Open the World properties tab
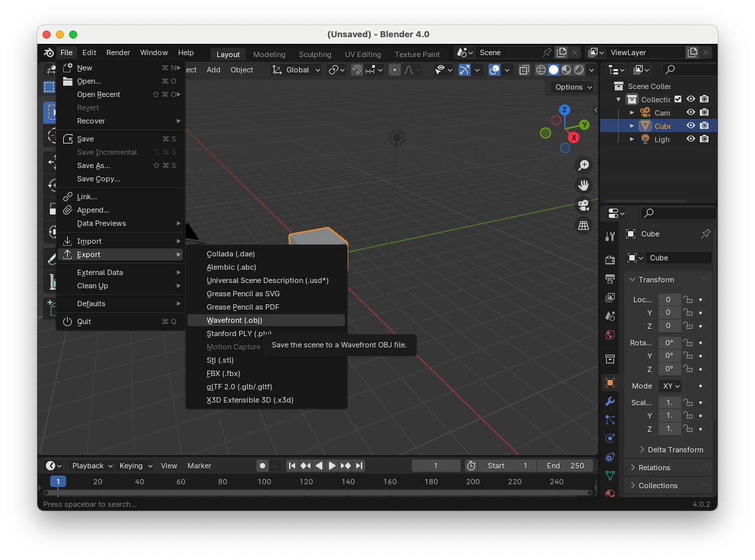The height and width of the screenshot is (560, 755). [x=610, y=335]
